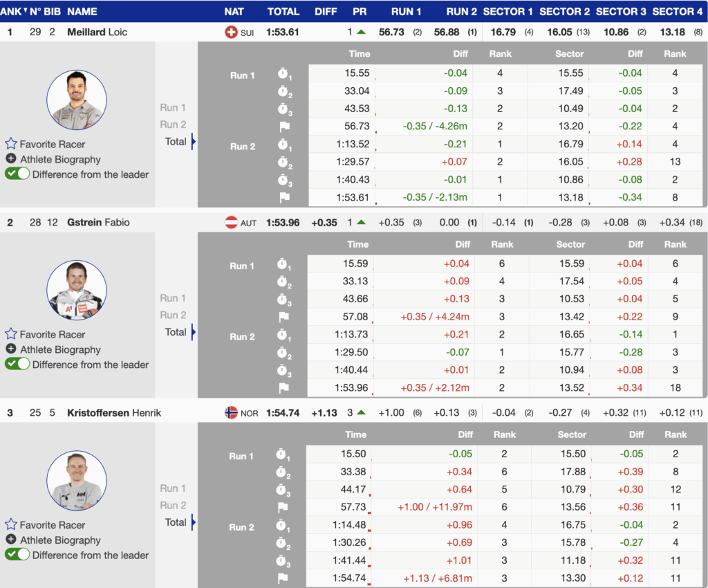Click the Austrian flag icon next to AUT

tap(232, 223)
